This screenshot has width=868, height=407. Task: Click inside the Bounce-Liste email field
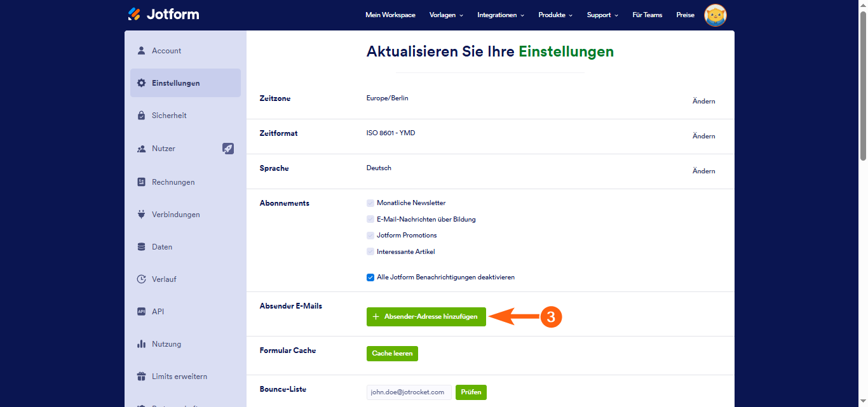point(409,392)
